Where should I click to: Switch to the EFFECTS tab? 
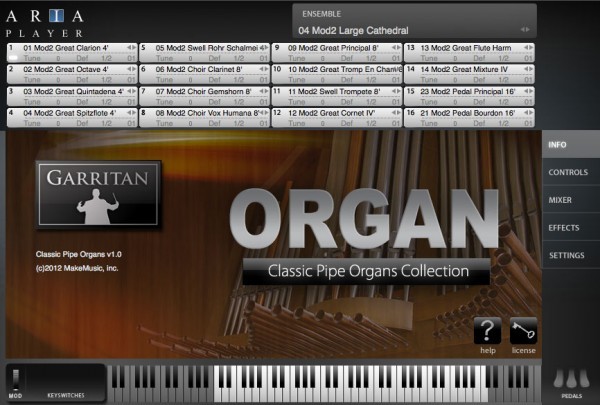pos(571,227)
